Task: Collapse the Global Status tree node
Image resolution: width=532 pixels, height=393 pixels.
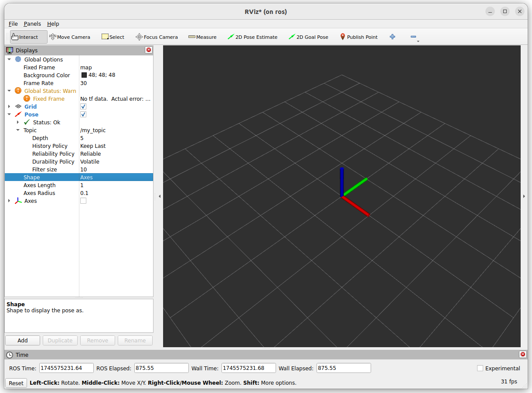Action: click(9, 91)
